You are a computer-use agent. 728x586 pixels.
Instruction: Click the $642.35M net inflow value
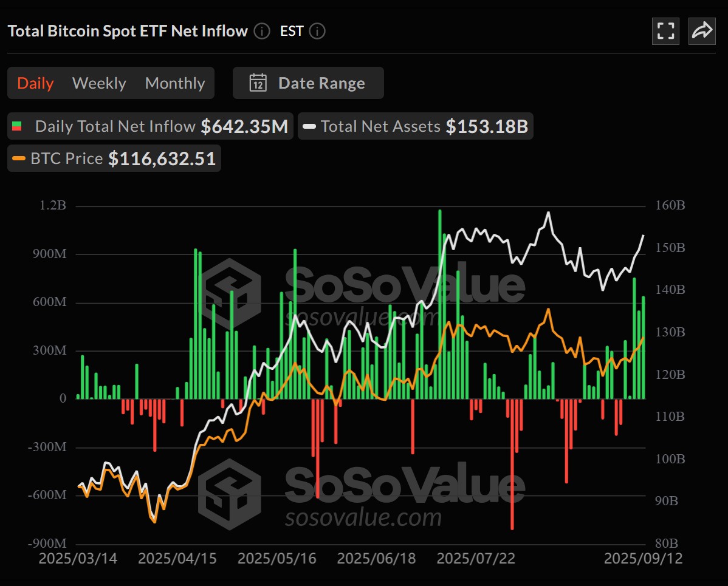[x=246, y=126]
